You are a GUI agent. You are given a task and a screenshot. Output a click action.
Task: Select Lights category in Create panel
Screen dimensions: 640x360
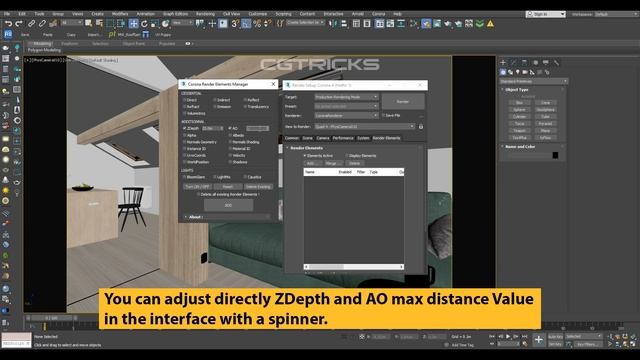(x=518, y=72)
